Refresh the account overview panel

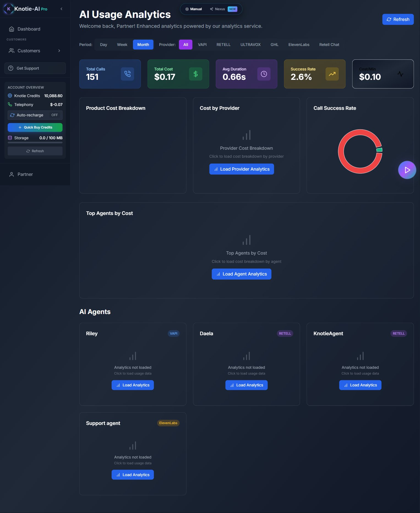[35, 151]
